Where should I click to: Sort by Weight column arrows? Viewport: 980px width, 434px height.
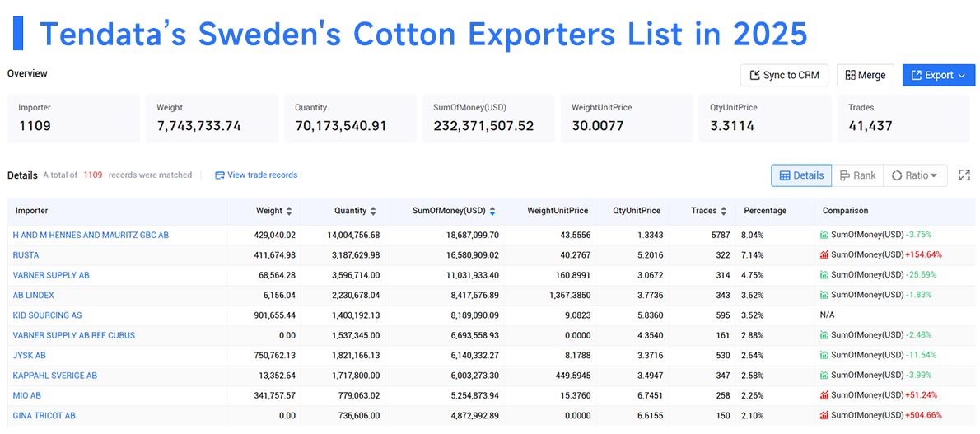tap(289, 212)
